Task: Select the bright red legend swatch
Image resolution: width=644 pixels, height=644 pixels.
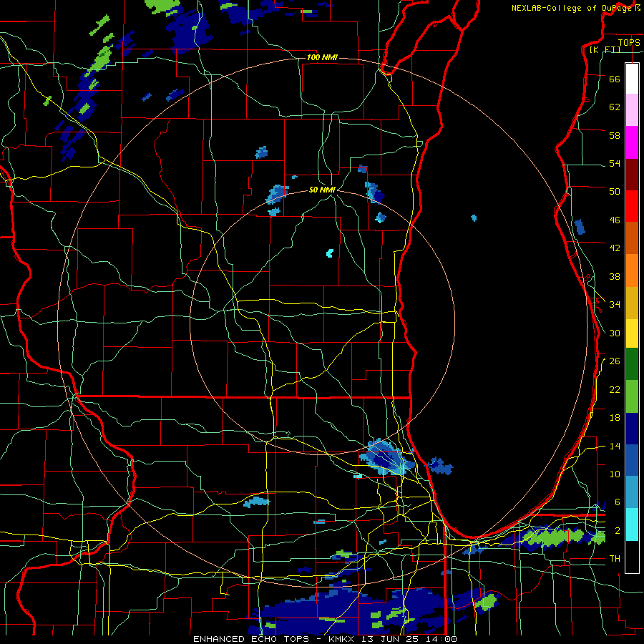Action: [632, 206]
